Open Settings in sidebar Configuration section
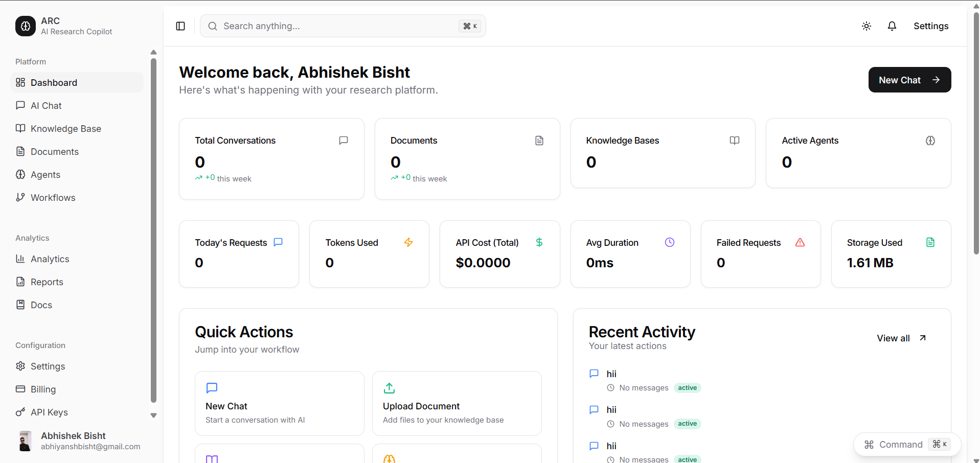980x463 pixels. [77, 366]
